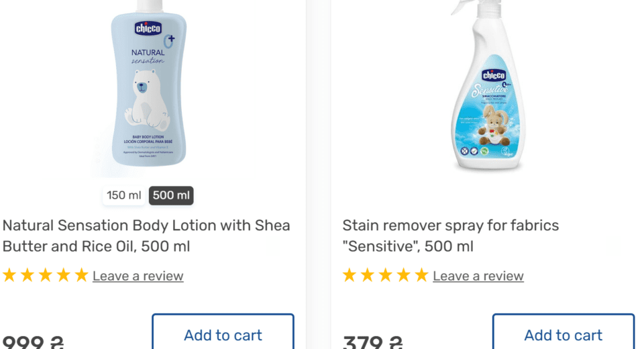Click fifth star under body lotion
This screenshot has width=644, height=349.
81,275
